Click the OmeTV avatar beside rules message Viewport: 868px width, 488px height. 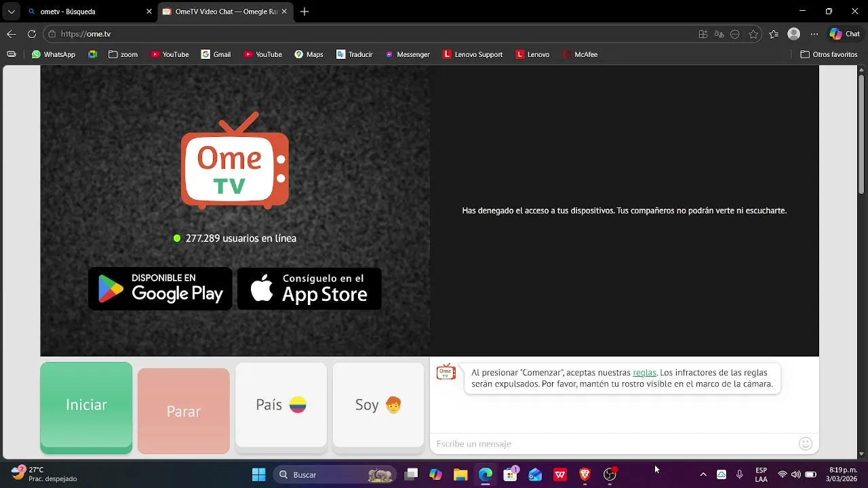click(446, 372)
